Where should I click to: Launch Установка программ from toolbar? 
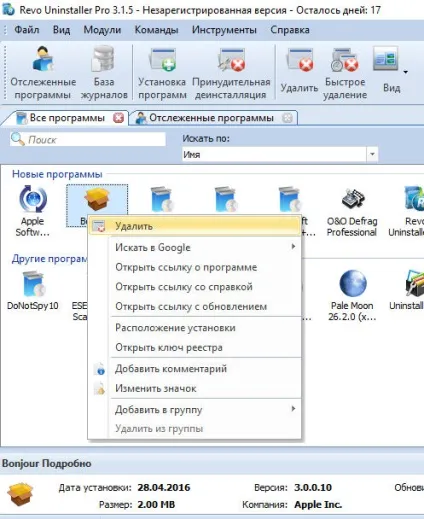pos(162,73)
